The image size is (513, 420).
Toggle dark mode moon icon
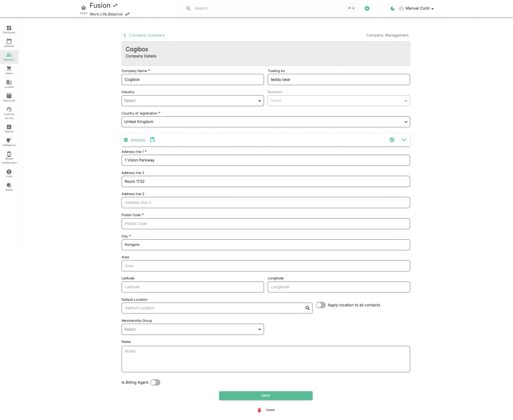point(393,9)
